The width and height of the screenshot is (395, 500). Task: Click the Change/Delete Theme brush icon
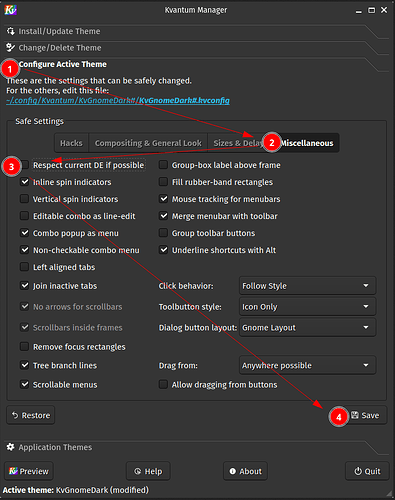click(11, 48)
